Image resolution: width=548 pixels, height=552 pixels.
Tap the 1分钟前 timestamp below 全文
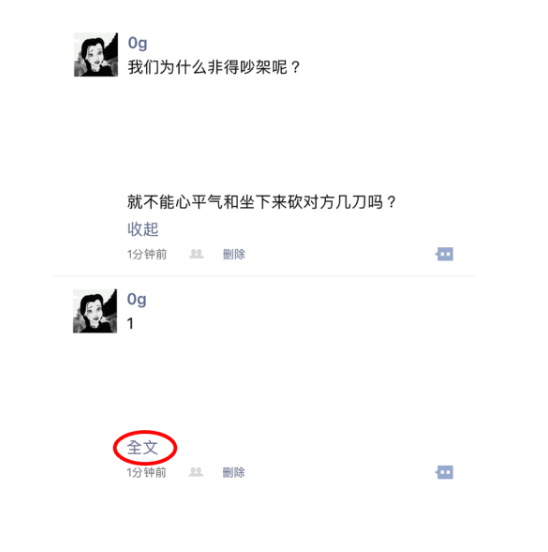[147, 472]
